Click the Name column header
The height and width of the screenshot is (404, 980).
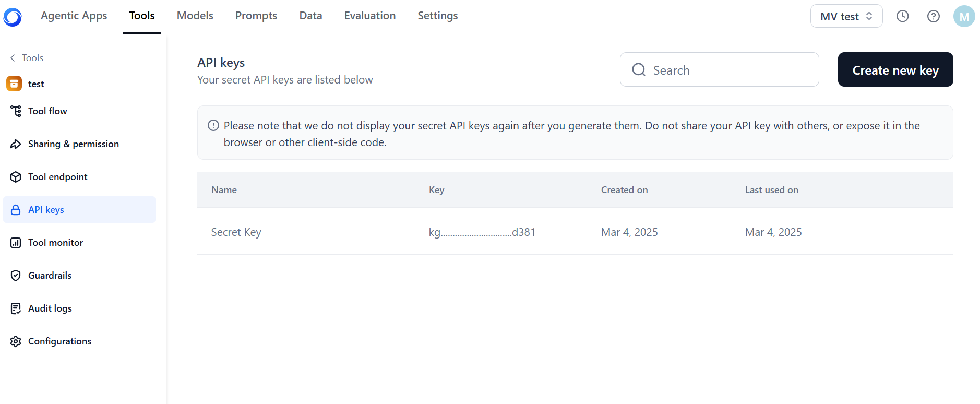coord(224,190)
